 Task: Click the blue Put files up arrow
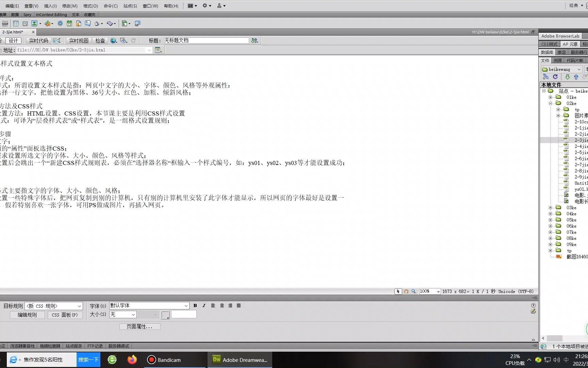coord(576,77)
